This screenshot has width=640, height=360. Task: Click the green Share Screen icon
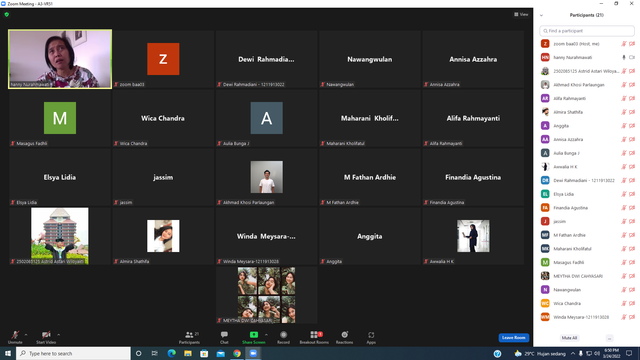(253, 335)
